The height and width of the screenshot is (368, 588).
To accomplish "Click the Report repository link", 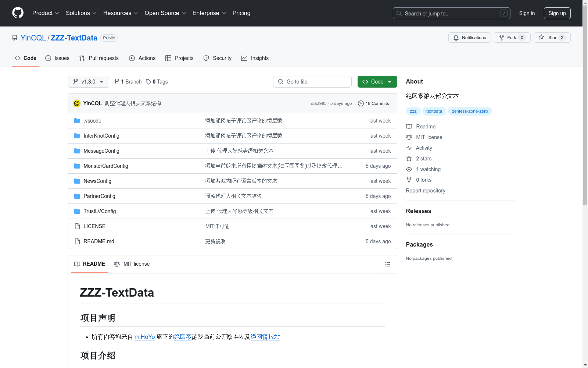I will click(x=426, y=191).
